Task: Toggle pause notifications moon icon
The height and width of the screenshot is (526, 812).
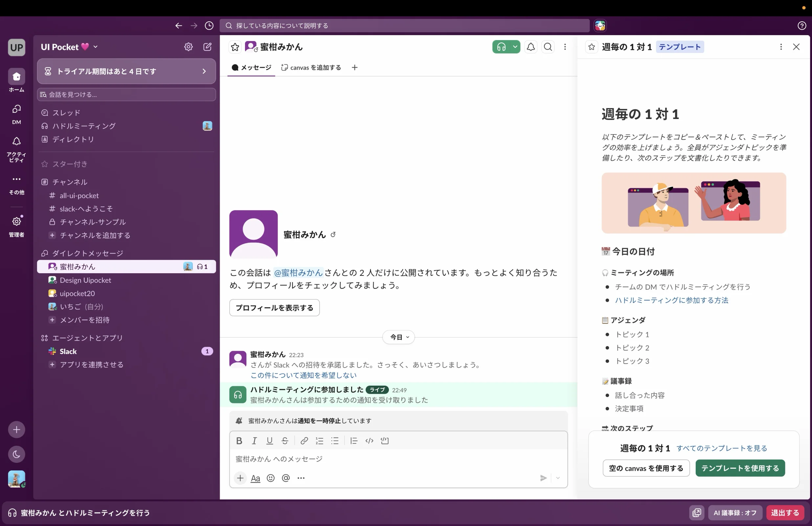Action: point(16,454)
